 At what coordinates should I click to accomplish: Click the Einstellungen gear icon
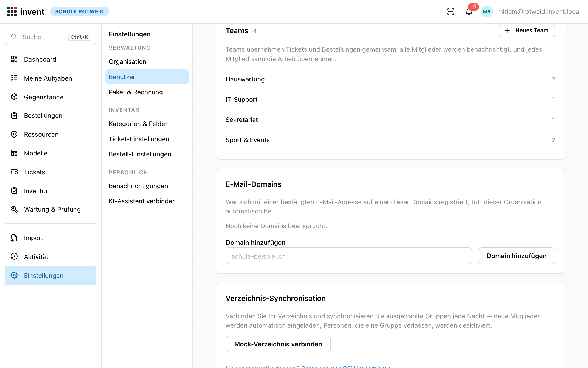pos(14,275)
